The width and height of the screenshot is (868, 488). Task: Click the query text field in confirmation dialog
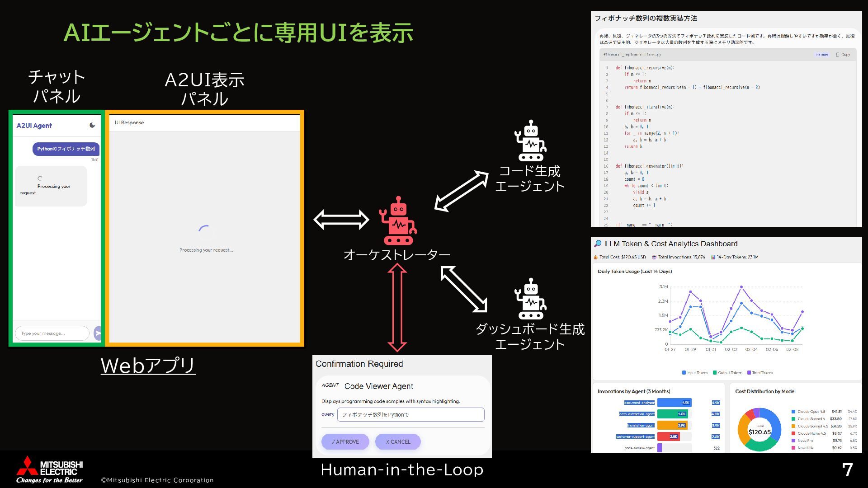point(410,414)
